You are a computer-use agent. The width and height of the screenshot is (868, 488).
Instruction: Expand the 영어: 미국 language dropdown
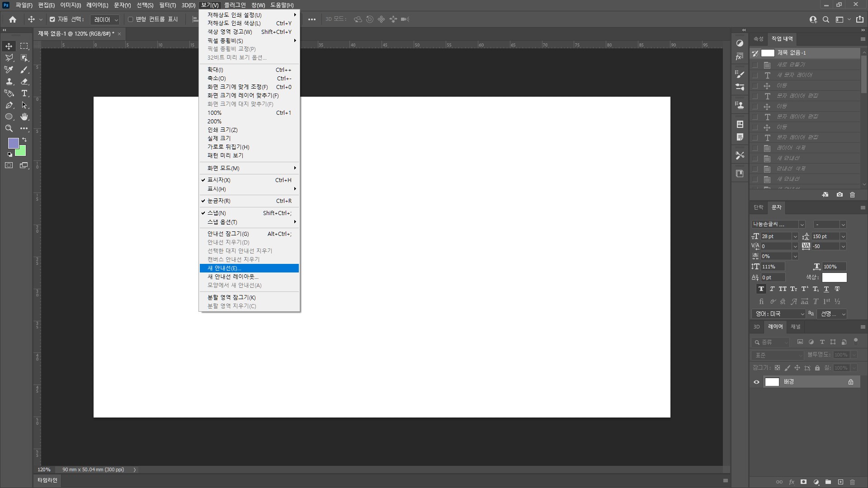tap(778, 314)
